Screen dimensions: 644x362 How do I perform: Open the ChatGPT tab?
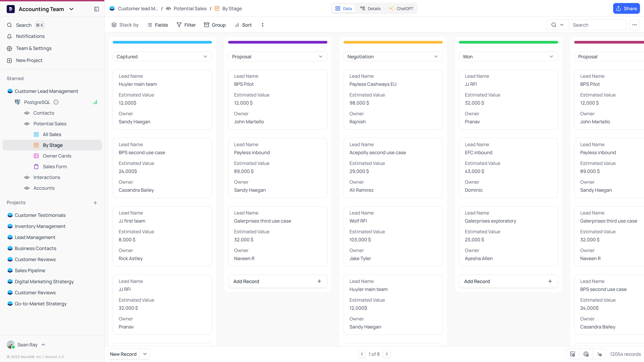click(x=401, y=8)
